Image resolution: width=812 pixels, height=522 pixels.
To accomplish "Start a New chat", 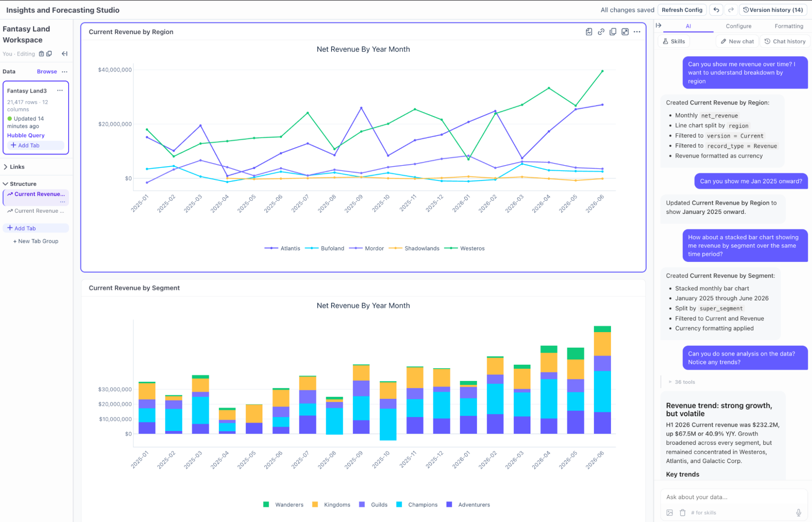I will click(737, 41).
